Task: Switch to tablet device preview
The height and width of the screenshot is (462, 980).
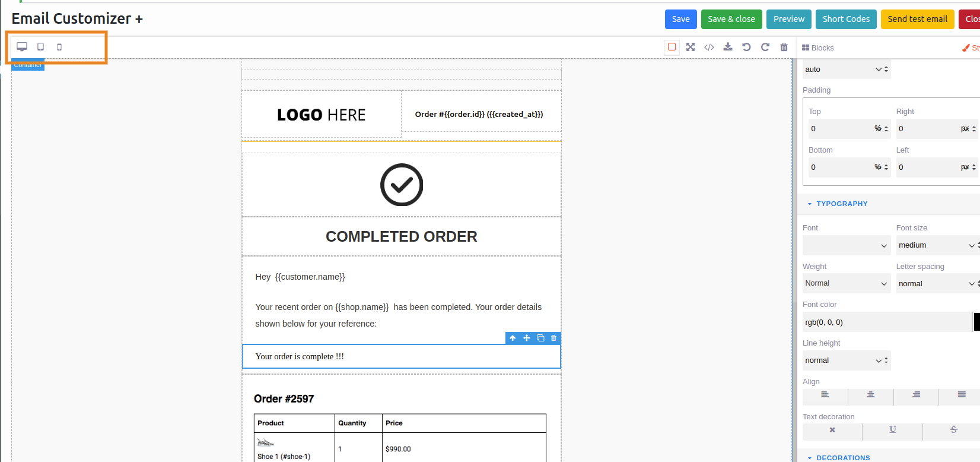Action: (41, 47)
